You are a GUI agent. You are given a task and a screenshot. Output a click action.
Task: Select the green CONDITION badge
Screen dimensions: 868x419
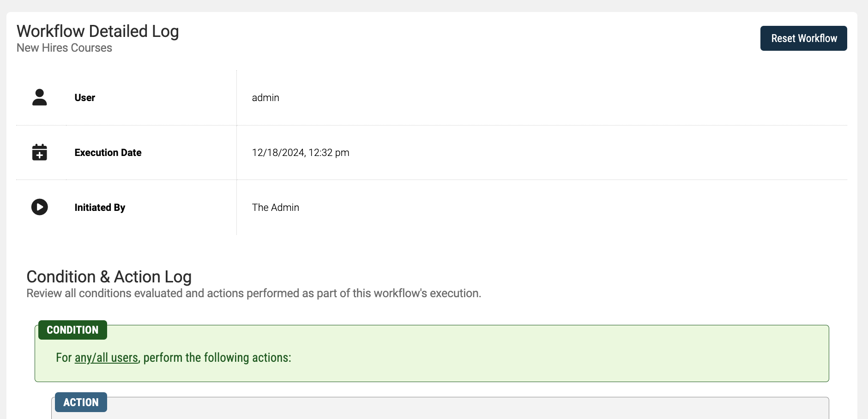[72, 330]
